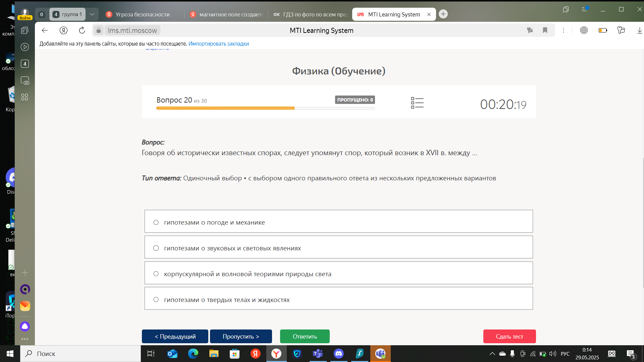Screen dimensions: 644x362
Task: Switch РУС keyboard language
Action: click(x=565, y=354)
